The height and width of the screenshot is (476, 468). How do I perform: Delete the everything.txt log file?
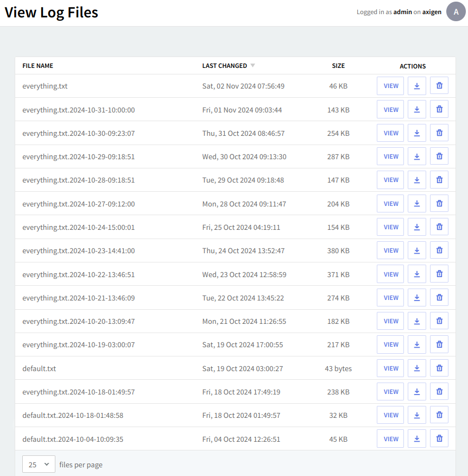(x=439, y=86)
